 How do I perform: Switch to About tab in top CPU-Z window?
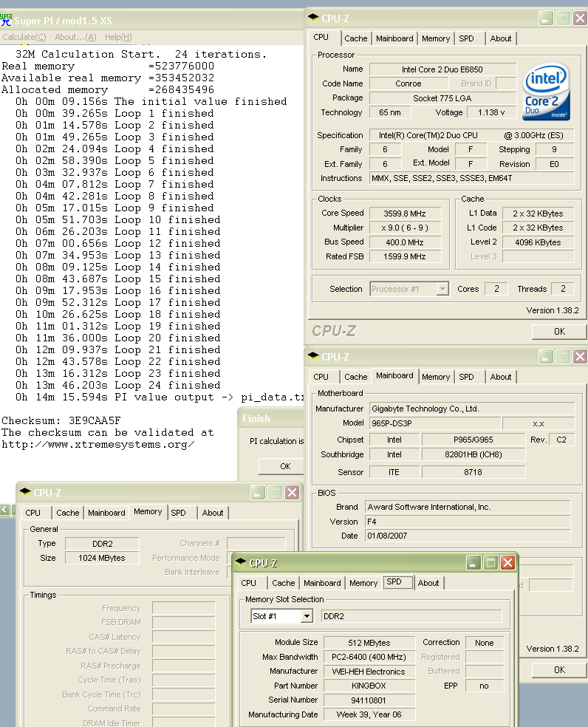[501, 38]
